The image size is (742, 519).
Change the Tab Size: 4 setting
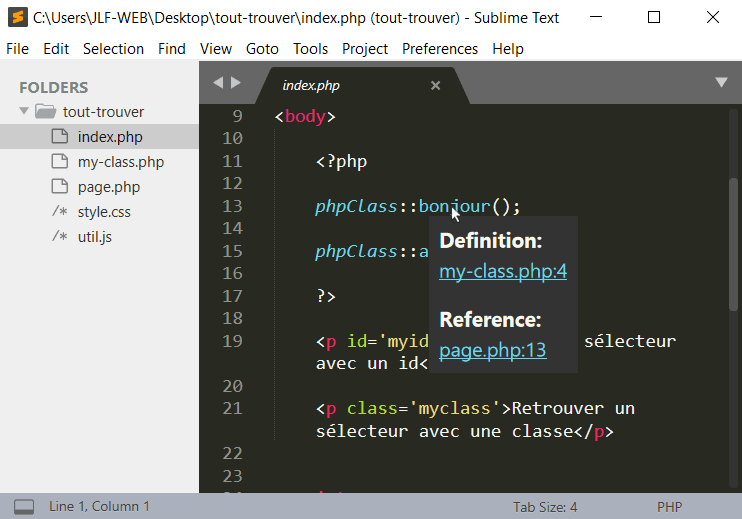[545, 507]
